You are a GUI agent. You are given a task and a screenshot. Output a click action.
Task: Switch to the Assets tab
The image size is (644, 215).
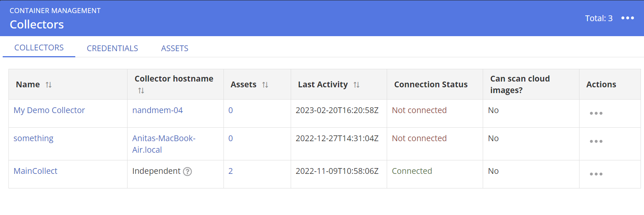coord(174,48)
